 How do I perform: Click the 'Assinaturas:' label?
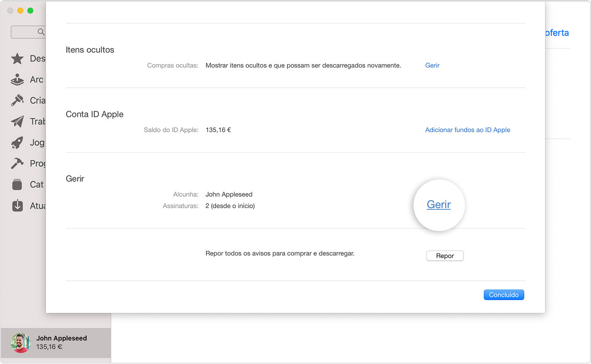[181, 206]
